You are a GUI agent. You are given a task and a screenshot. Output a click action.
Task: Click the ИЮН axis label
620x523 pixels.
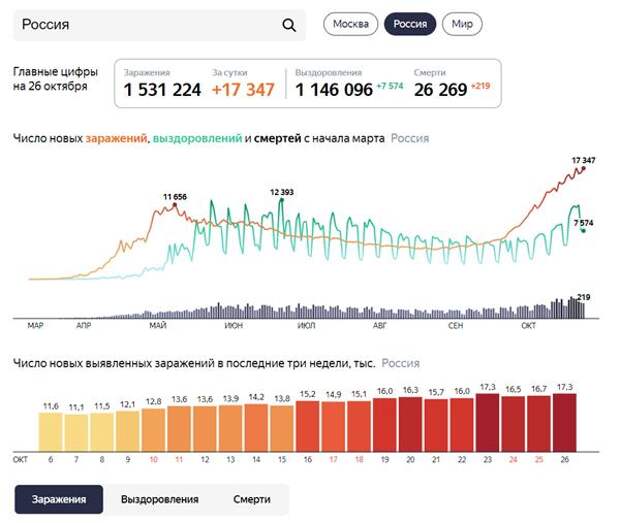click(x=234, y=325)
